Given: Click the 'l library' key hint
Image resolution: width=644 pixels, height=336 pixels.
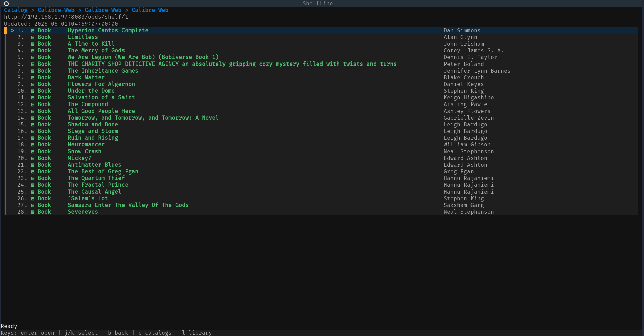Looking at the screenshot, I should 197,333.
